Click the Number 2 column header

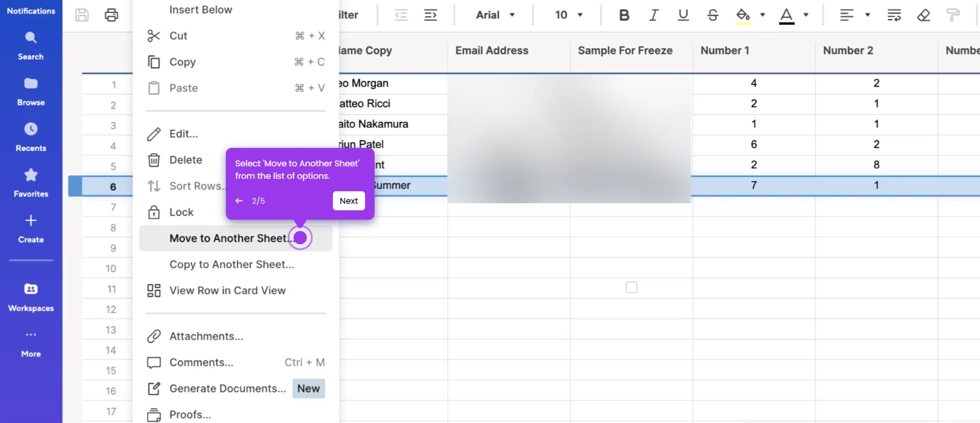(877, 50)
